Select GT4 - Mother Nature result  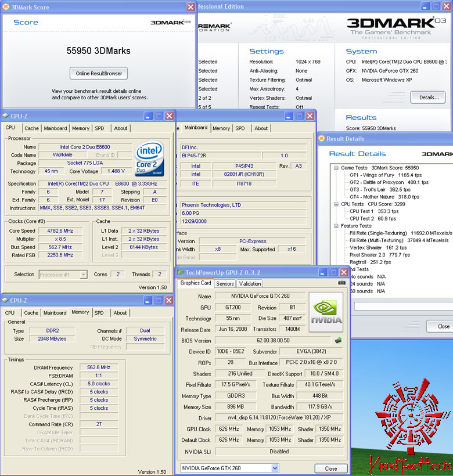384,197
